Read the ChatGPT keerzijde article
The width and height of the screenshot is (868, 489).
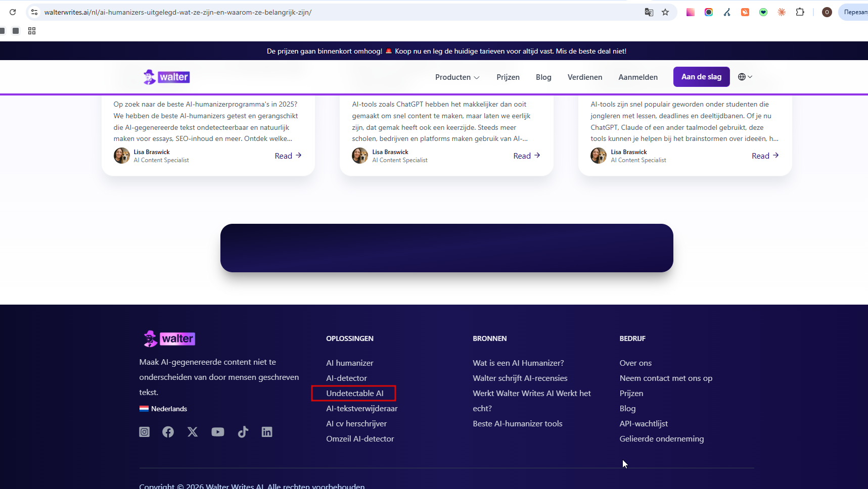(526, 156)
